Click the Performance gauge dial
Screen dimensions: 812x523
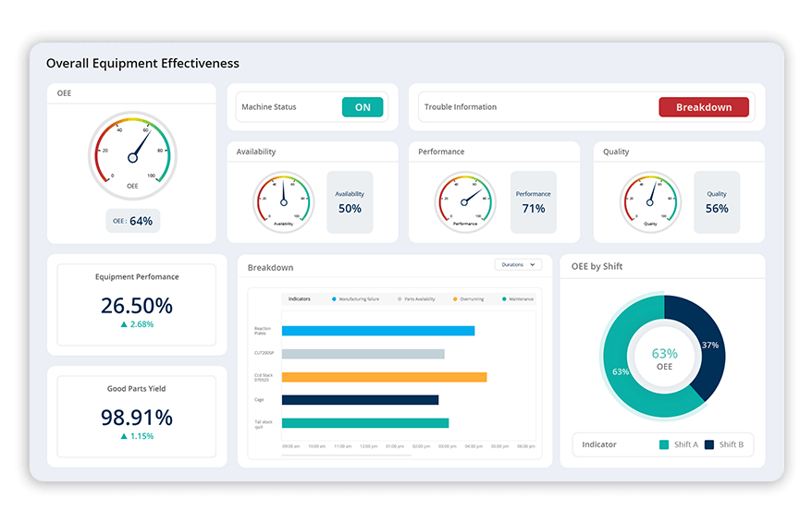tap(465, 201)
